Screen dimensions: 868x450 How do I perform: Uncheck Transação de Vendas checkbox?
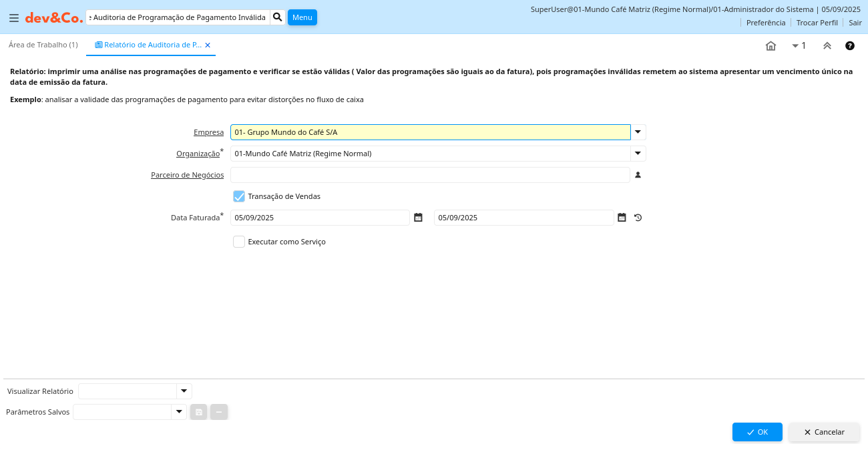tap(239, 196)
